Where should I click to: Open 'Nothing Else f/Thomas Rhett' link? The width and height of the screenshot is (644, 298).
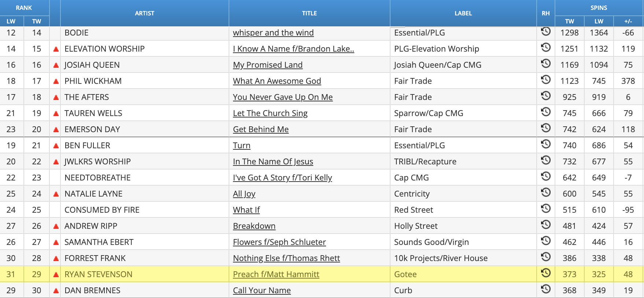tap(286, 258)
